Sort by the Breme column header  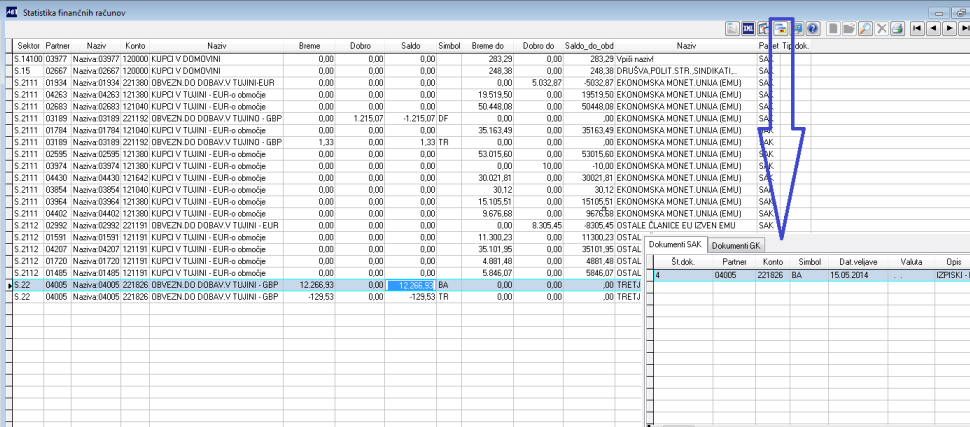point(309,46)
